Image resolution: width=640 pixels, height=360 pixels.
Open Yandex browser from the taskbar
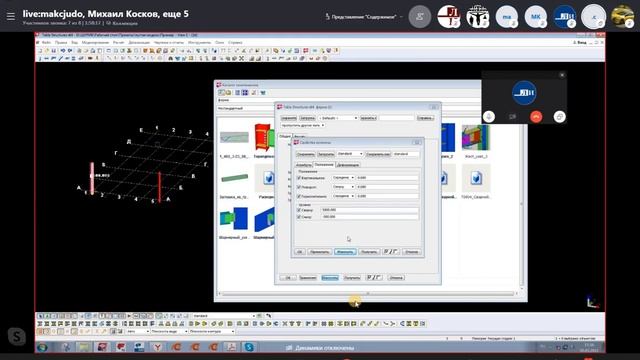click(x=158, y=347)
